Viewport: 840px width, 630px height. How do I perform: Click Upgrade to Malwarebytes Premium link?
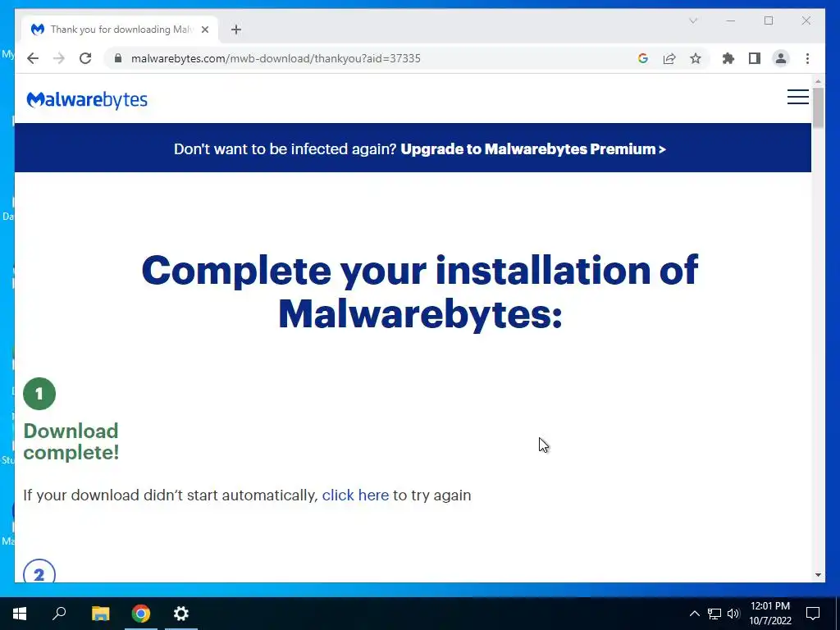pos(533,149)
